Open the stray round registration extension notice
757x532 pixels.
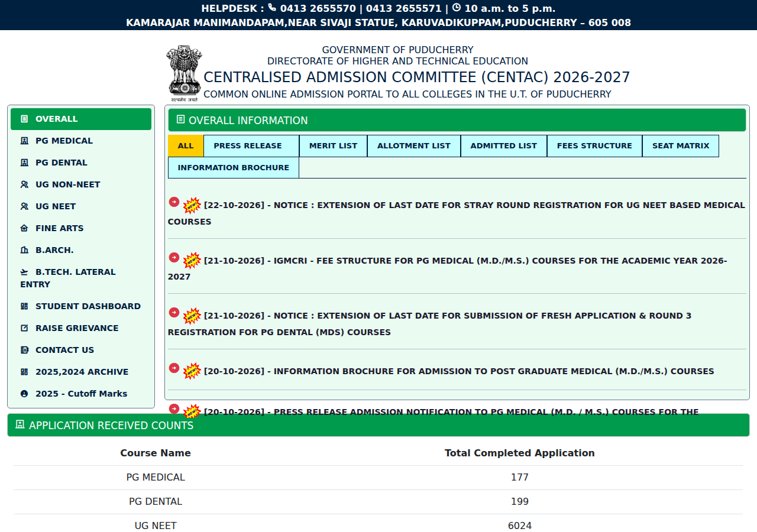[x=457, y=213]
